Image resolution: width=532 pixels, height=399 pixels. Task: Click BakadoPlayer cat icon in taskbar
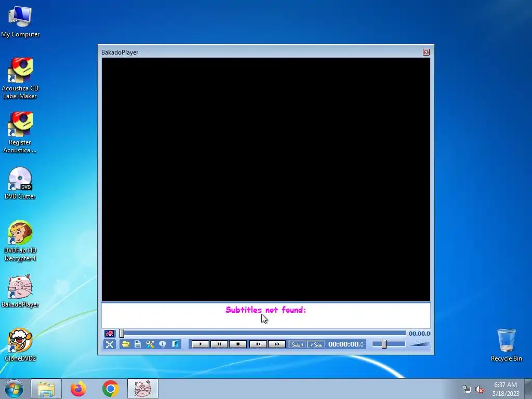pyautogui.click(x=142, y=389)
